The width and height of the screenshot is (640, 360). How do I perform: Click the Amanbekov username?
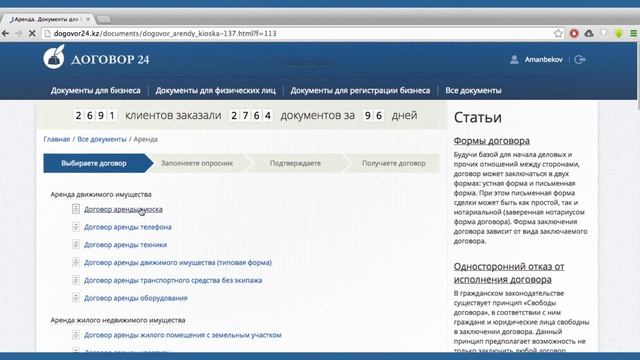(x=544, y=60)
